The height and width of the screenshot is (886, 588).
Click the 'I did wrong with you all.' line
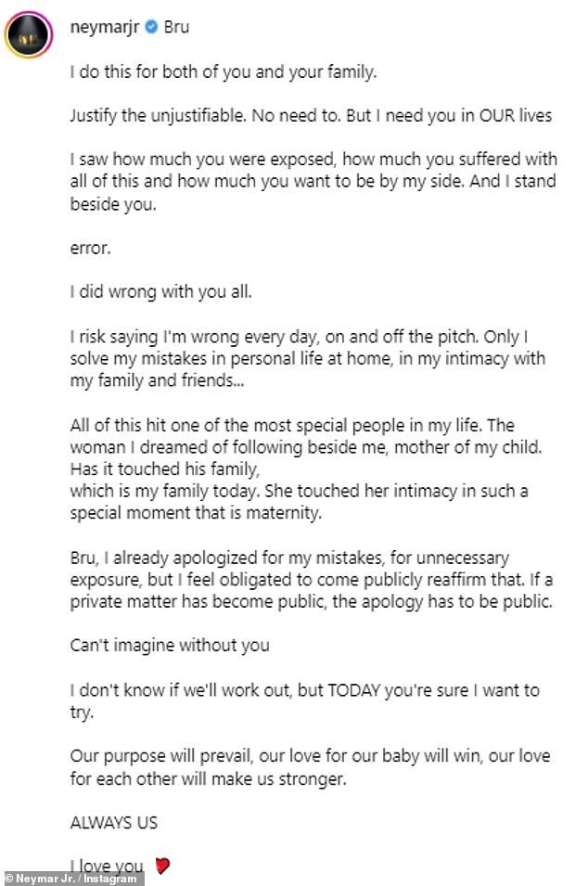click(161, 291)
